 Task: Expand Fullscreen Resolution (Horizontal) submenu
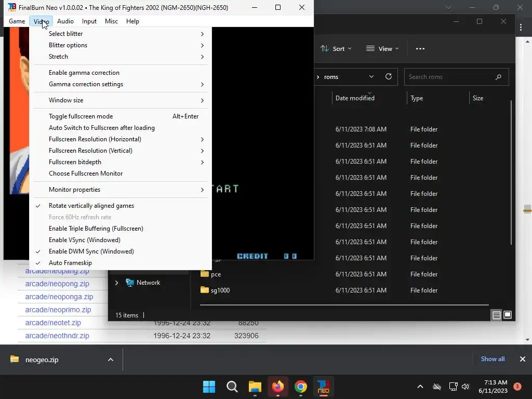tap(121, 139)
